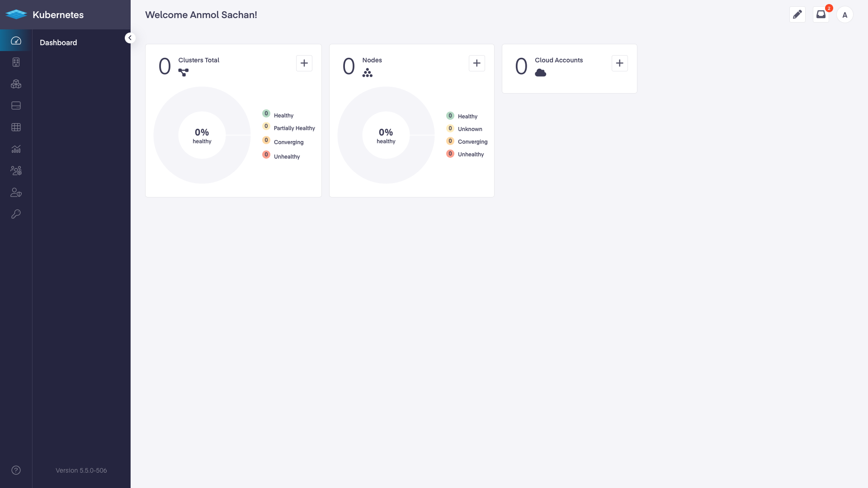
Task: Click the users-with-gear management icon
Action: point(16,170)
